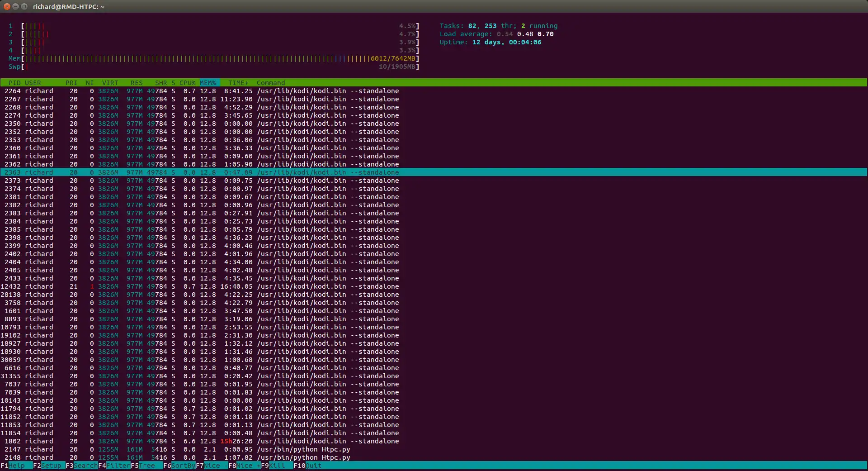The image size is (868, 471).
Task: Click the Tasks 82, 253 thr line
Action: click(499, 26)
